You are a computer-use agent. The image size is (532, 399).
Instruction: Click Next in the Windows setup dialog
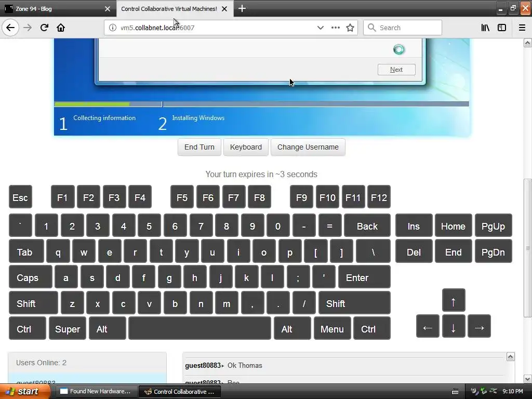[396, 70]
